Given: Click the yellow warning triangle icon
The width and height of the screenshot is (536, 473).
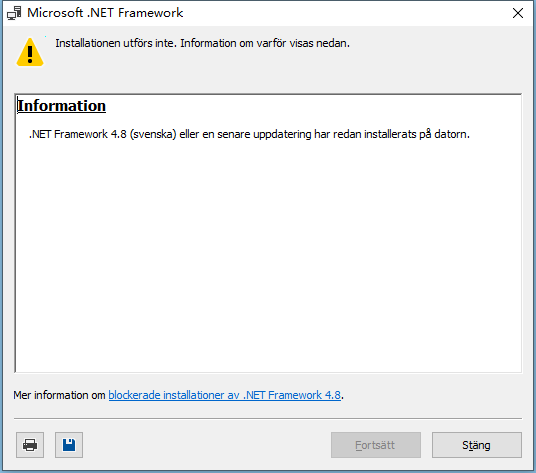Looking at the screenshot, I should pos(30,52).
